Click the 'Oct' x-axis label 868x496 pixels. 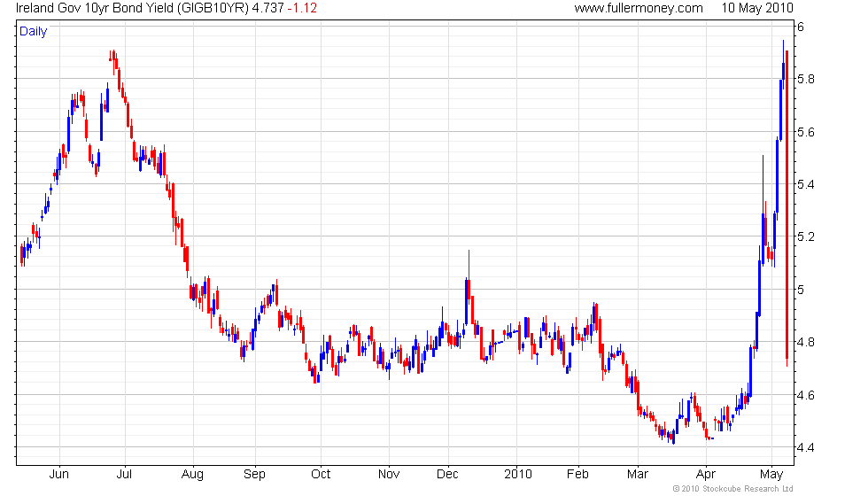point(321,475)
